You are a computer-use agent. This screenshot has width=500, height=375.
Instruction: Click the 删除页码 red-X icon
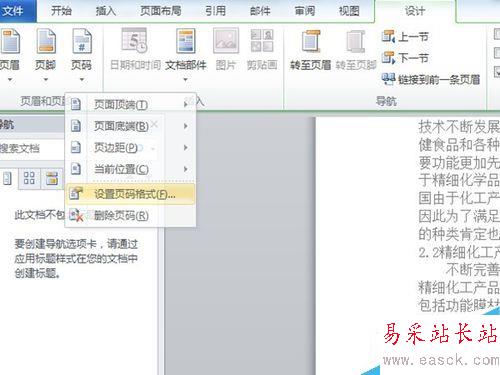point(76,215)
